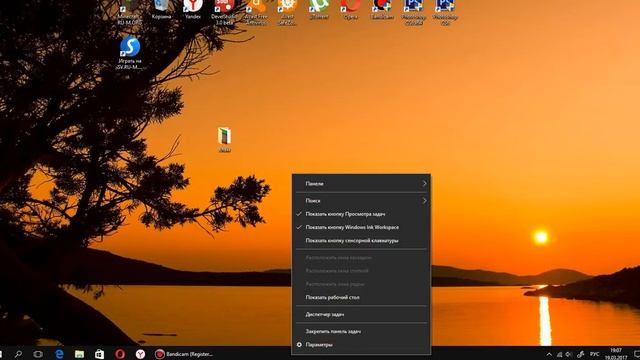Enable Показать кнопку сенсорной клавиатуры
The height and width of the screenshot is (360, 640).
pyautogui.click(x=361, y=241)
